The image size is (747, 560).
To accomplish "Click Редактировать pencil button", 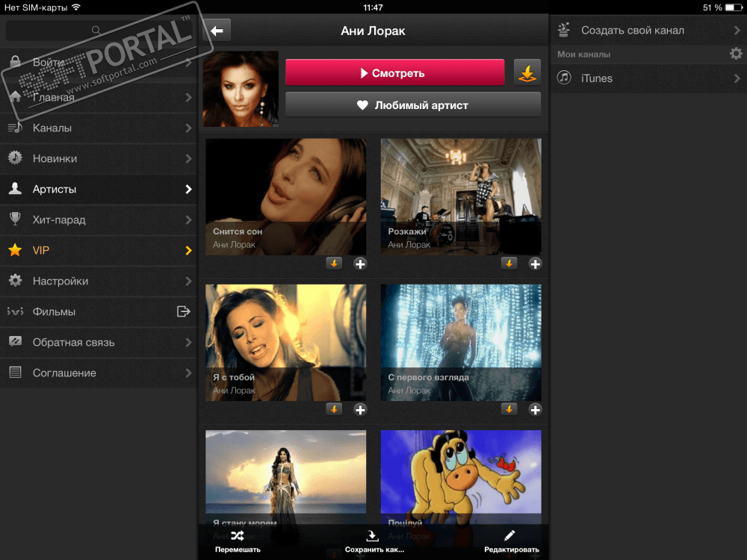I will pos(511,541).
